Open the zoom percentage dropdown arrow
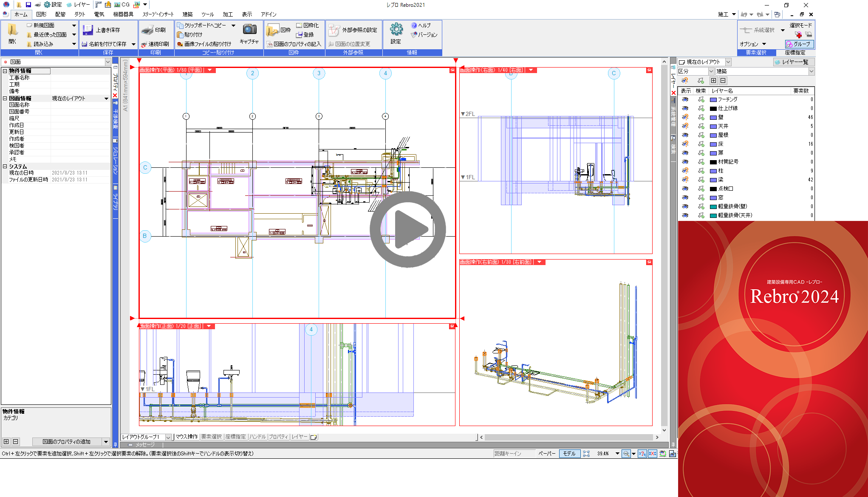The height and width of the screenshot is (497, 868). [617, 454]
